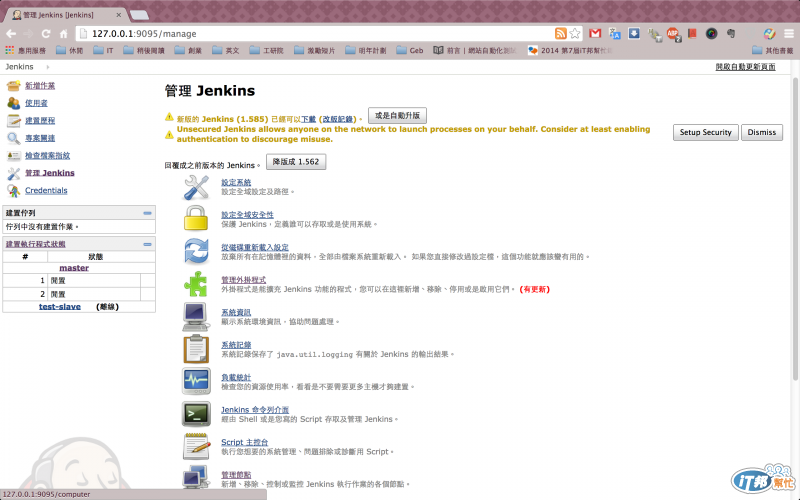Screen dimensions: 800x500
Task: Open IT bookmarks folder
Action: tap(104, 50)
